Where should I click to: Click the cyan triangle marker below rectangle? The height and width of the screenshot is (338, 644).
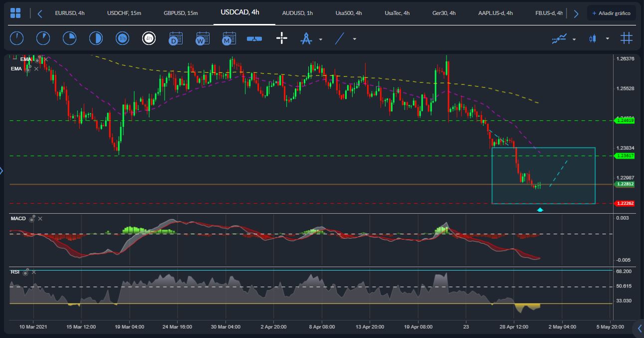pyautogui.click(x=540, y=210)
